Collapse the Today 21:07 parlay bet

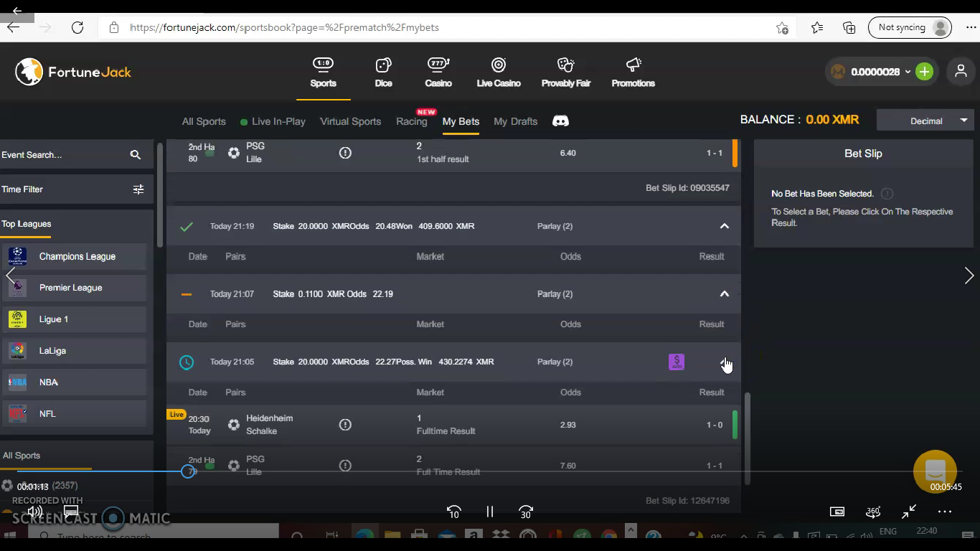724,294
